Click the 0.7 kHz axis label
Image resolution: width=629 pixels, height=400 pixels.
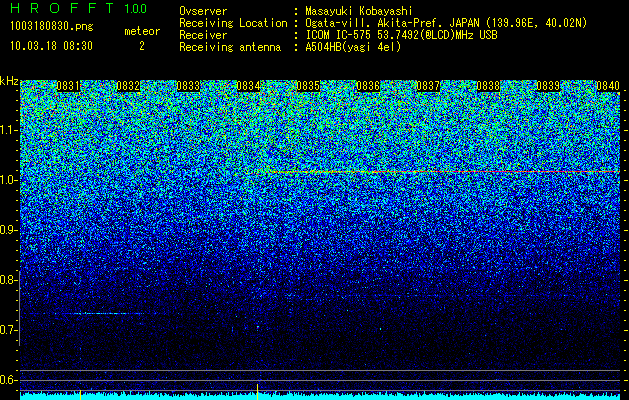coord(8,330)
